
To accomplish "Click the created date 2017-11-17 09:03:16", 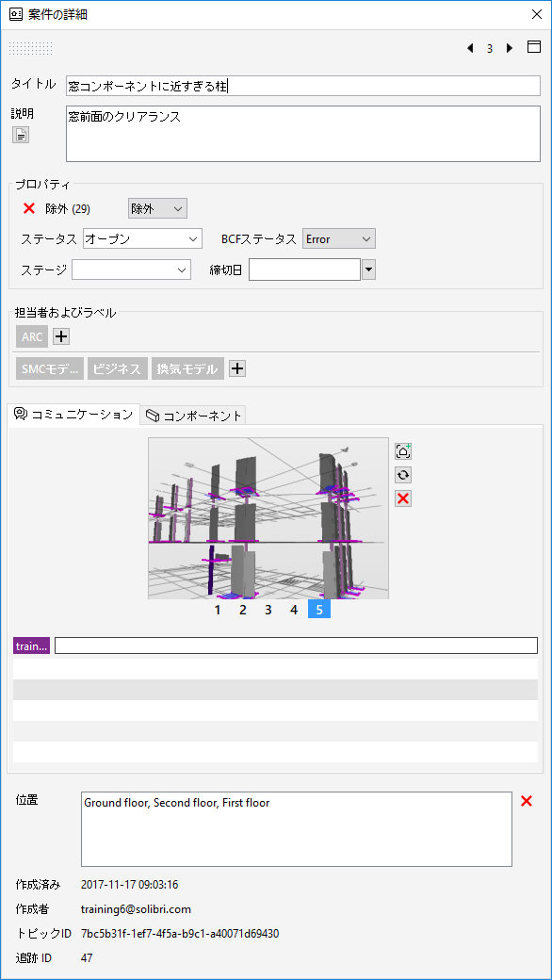I will coord(130,885).
